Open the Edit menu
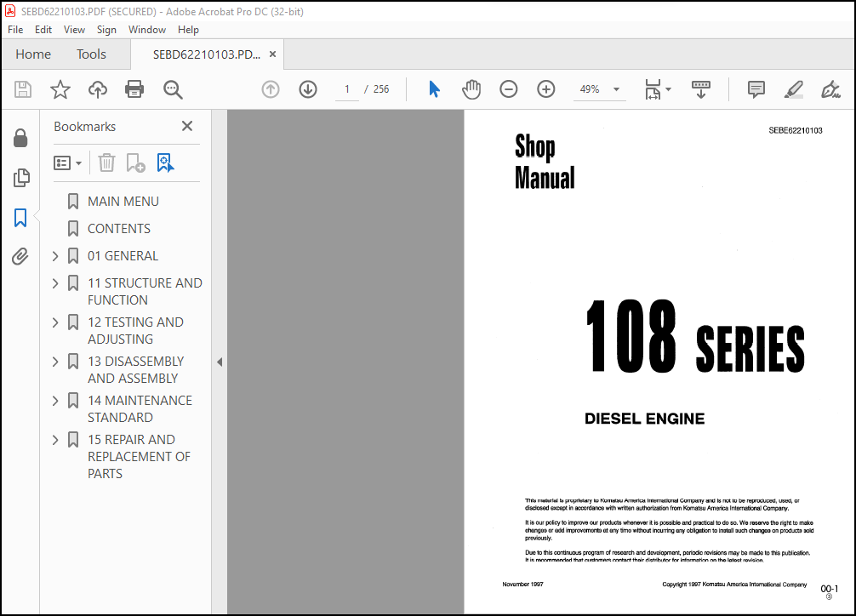Image resolution: width=856 pixels, height=616 pixels. click(x=43, y=30)
